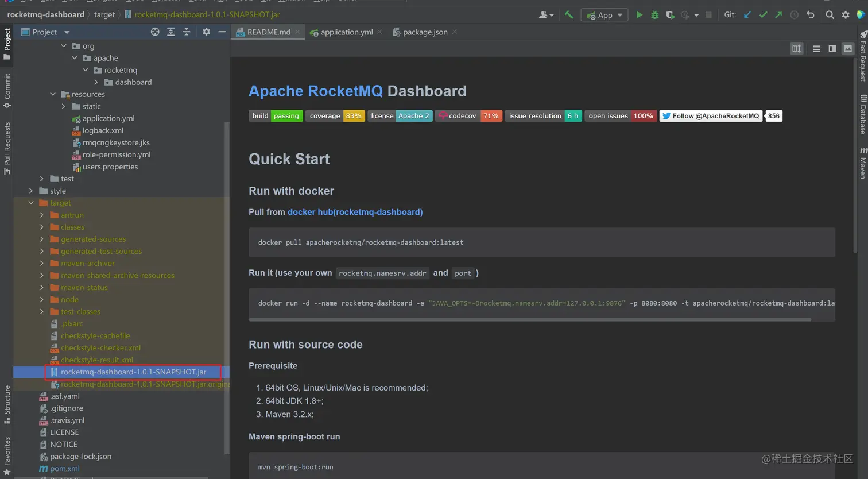Open the profiler options dropdown arrow
Screen dimensions: 868x479
click(x=696, y=16)
